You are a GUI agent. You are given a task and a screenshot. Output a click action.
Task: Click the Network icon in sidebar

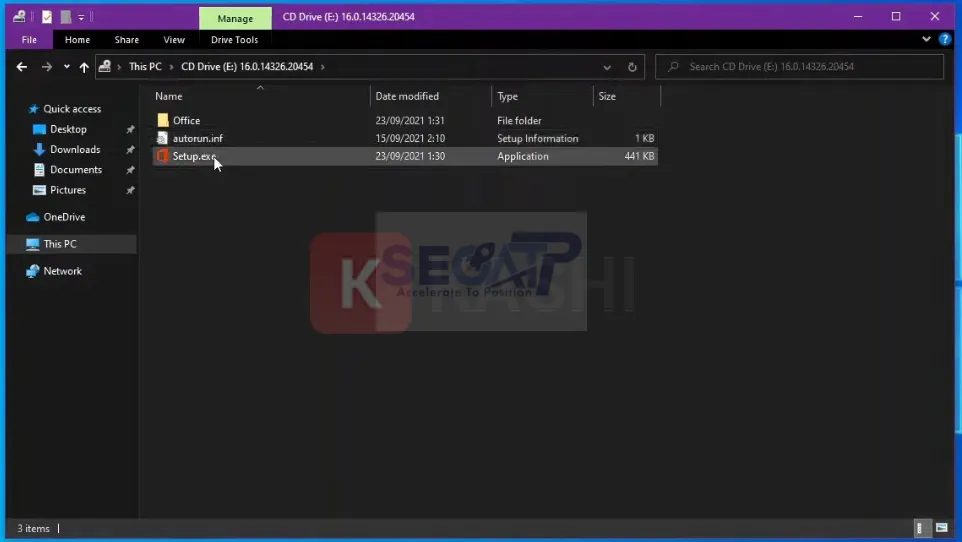[x=33, y=271]
